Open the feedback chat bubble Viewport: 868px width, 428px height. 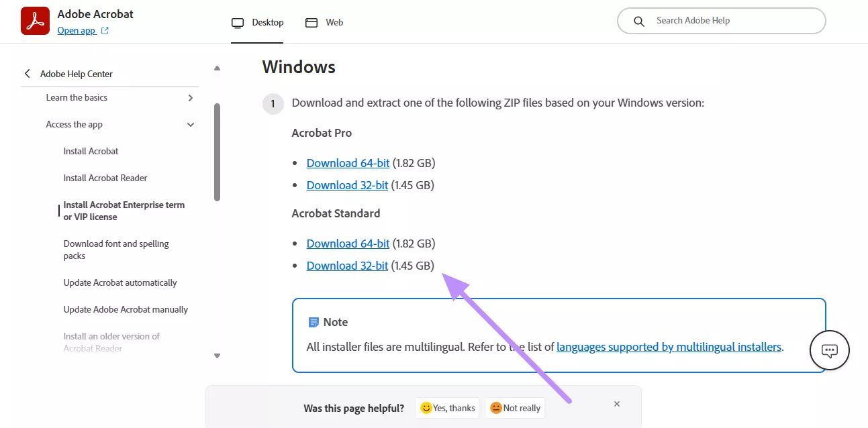[x=830, y=350]
